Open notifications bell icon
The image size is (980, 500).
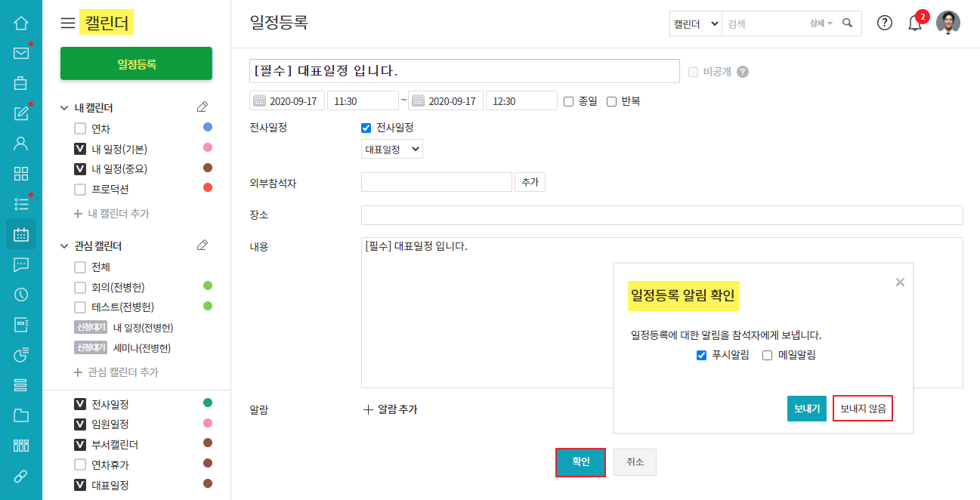tap(915, 23)
